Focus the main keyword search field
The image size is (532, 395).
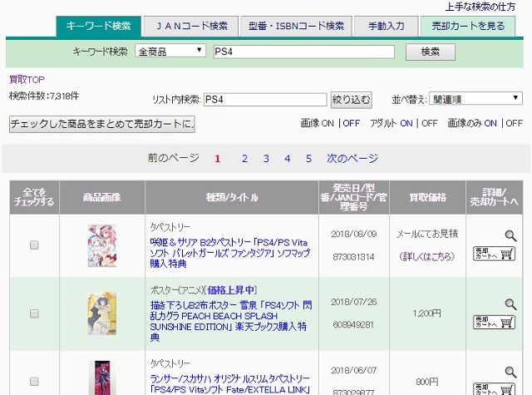pyautogui.click(x=304, y=52)
